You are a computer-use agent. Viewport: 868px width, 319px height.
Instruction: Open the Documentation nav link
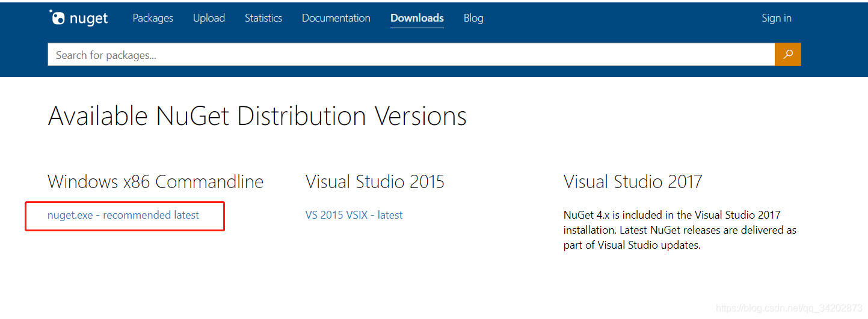(336, 18)
